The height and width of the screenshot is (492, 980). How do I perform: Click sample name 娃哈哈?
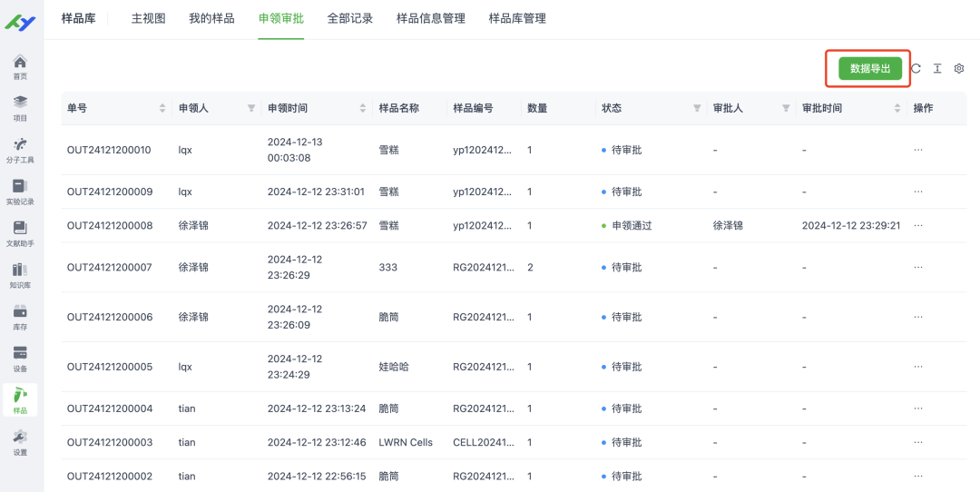click(394, 367)
